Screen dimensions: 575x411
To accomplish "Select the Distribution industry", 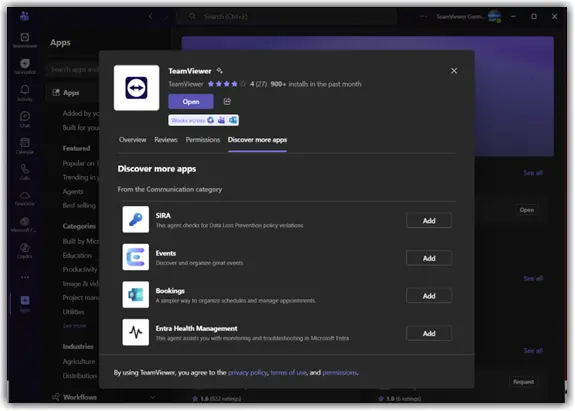I will coord(80,375).
